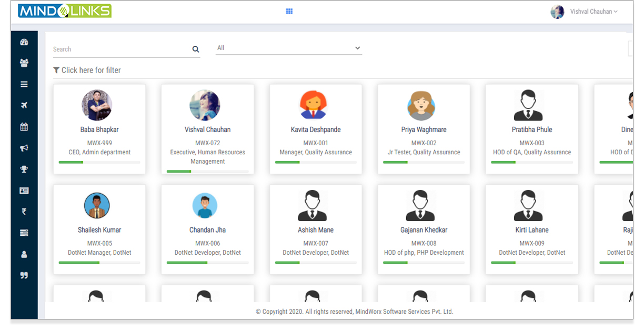Open Ashish Mane name link

[x=316, y=230]
